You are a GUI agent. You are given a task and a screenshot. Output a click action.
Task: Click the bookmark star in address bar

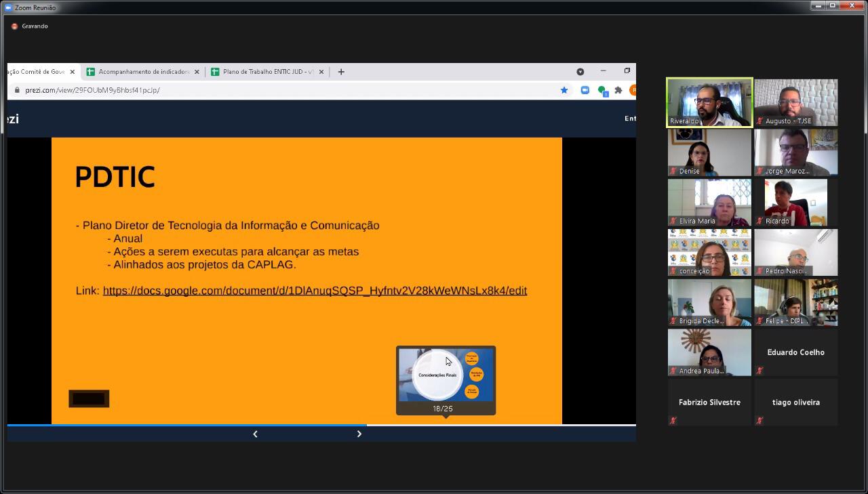coord(564,90)
